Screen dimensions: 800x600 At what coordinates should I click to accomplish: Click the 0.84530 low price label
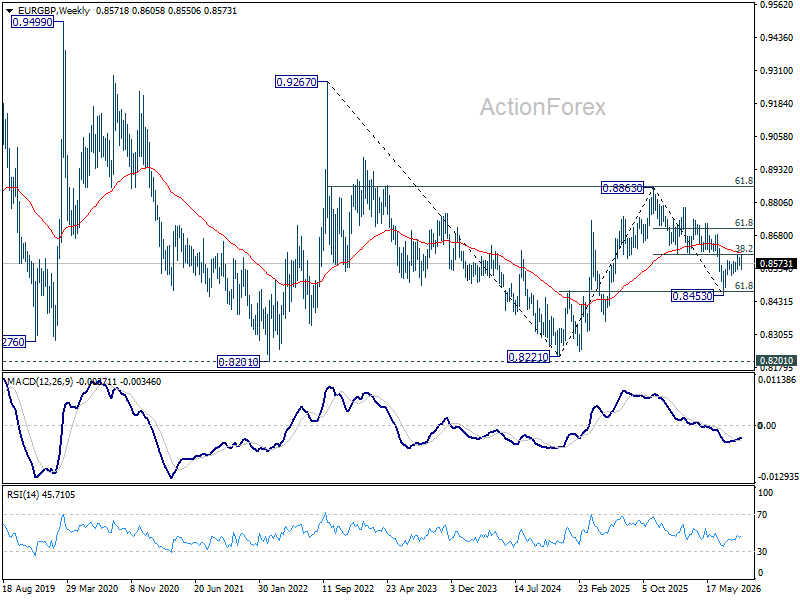692,296
